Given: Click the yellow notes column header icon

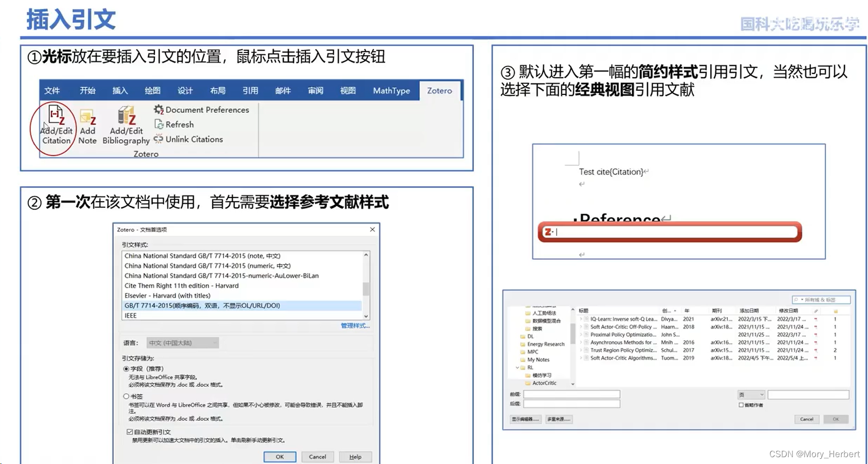Looking at the screenshot, I should point(835,311).
